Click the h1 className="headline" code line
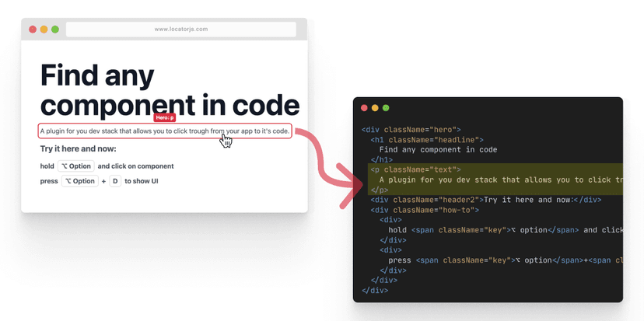The height and width of the screenshot is (321, 644). coord(427,139)
